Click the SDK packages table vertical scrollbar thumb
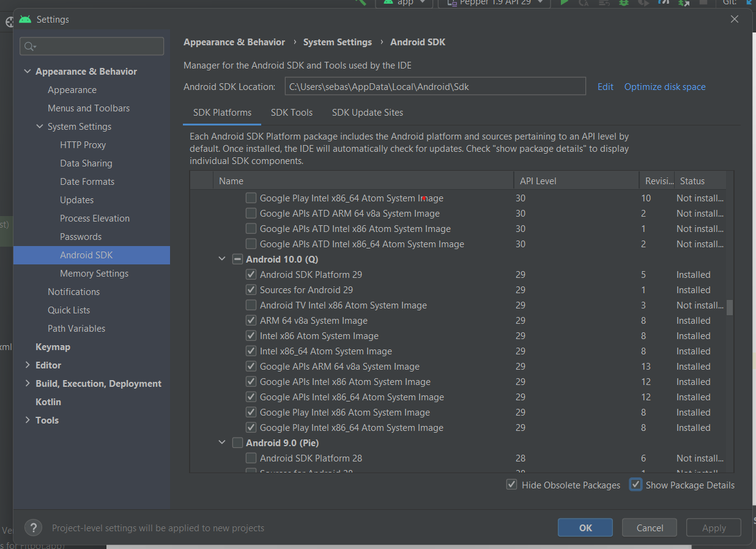The width and height of the screenshot is (756, 549). tap(730, 307)
